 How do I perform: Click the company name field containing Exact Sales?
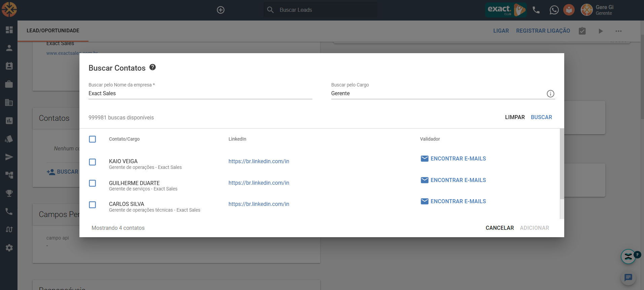[200, 93]
